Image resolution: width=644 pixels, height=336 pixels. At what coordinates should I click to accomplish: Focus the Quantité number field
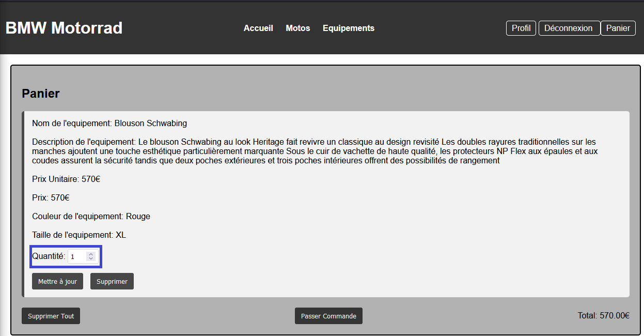point(77,256)
